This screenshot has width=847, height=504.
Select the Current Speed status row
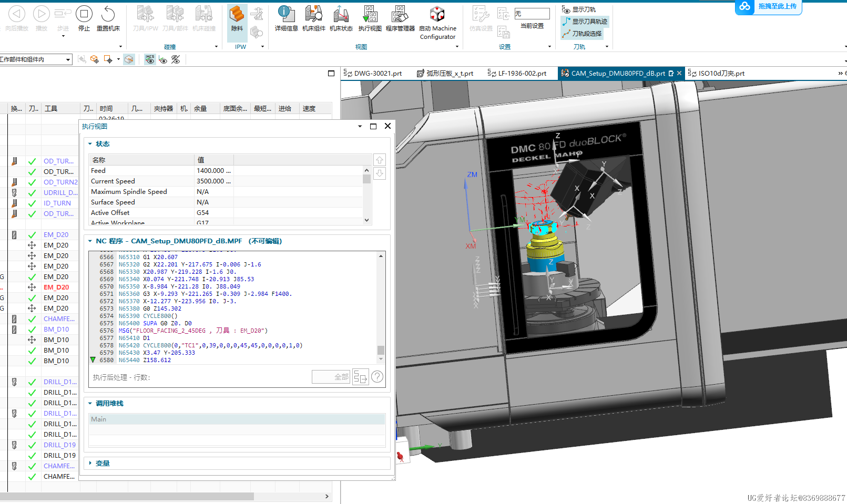coord(226,181)
